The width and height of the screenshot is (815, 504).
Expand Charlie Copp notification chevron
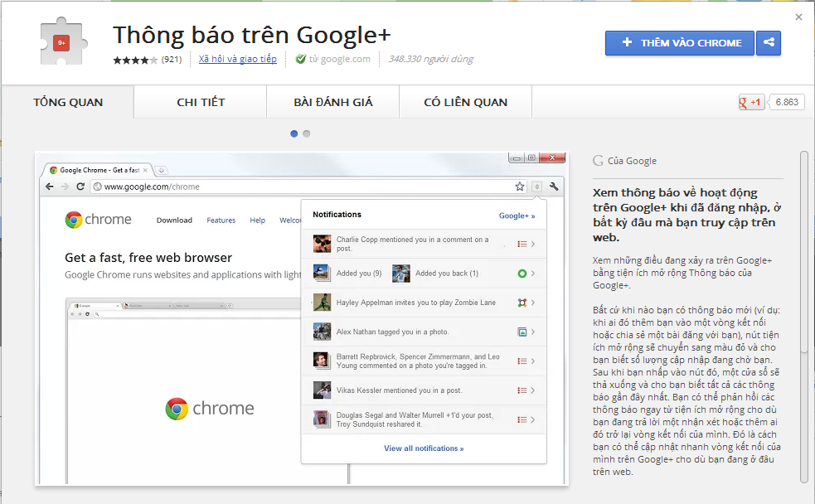[x=533, y=244]
